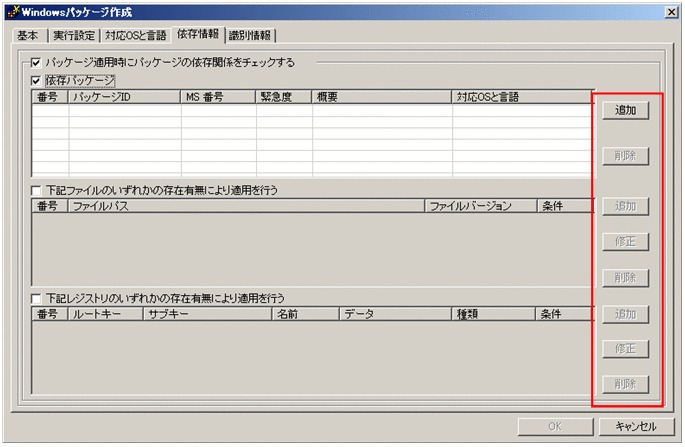The width and height of the screenshot is (685, 447).
Task: Click 番号 header in registry list
Action: click(x=50, y=314)
